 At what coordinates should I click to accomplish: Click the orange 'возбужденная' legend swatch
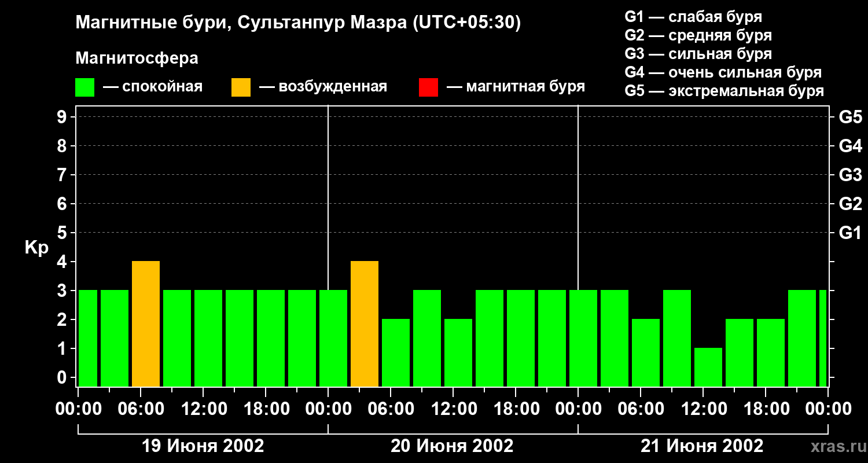point(241,87)
